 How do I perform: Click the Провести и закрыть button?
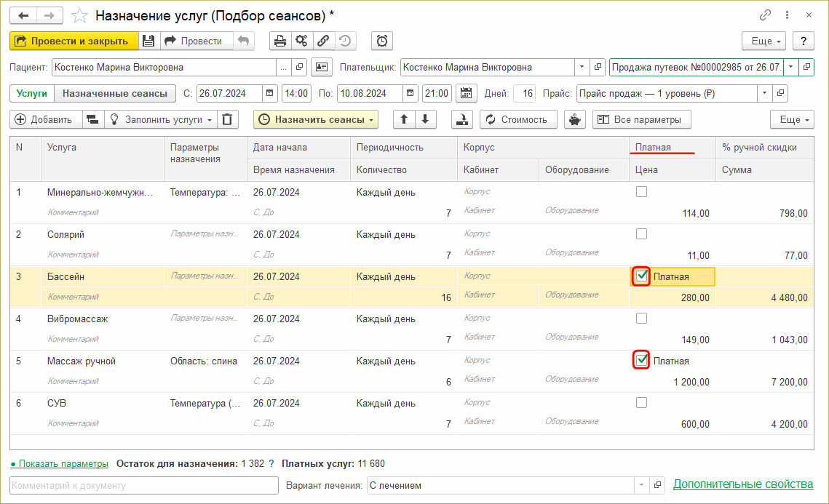pos(73,41)
